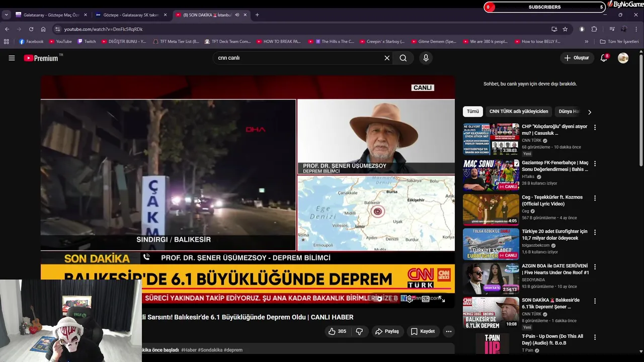Viewport: 644px width, 362px height.
Task: Open player settings gear icon
Action: click(410, 299)
